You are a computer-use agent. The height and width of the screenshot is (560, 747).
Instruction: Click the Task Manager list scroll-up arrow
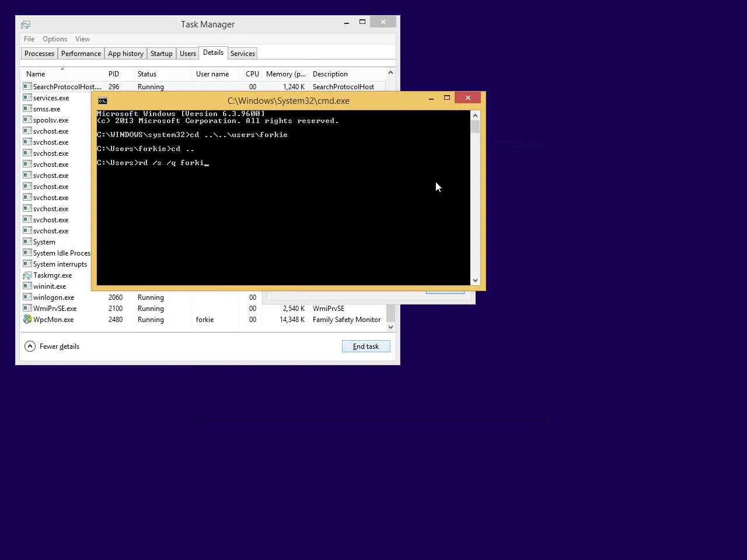point(390,72)
